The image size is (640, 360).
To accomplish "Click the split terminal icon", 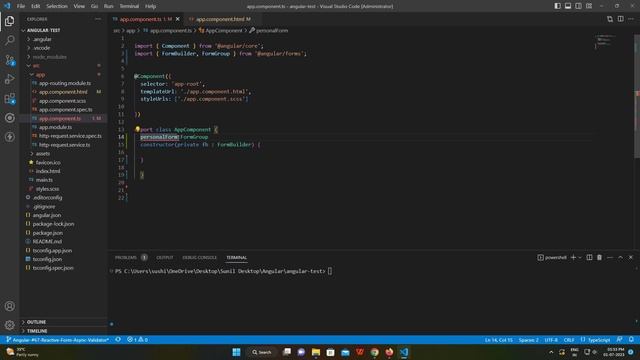I will click(x=589, y=258).
